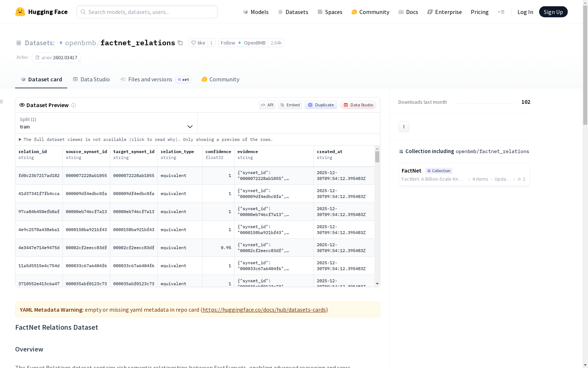
Task: Open the Files and versions tab
Action: (x=156, y=79)
